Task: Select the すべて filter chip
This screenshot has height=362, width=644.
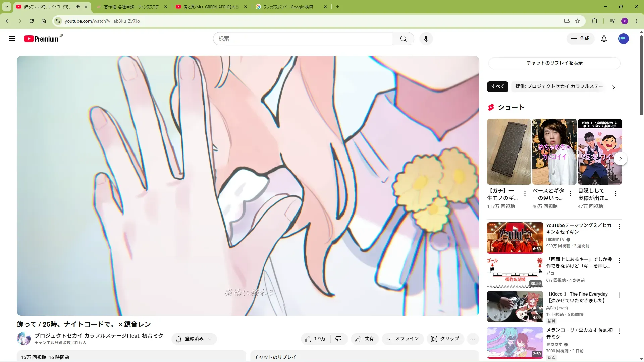Action: point(497,86)
